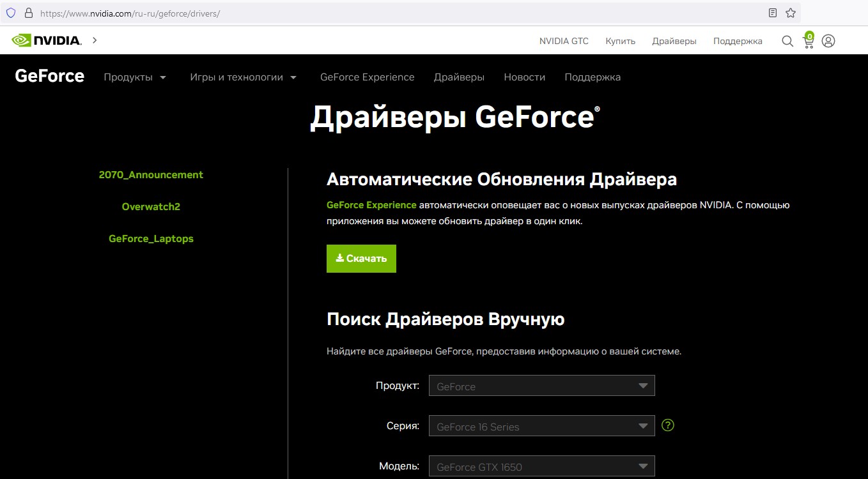
Task: Open the user account icon
Action: (x=828, y=41)
